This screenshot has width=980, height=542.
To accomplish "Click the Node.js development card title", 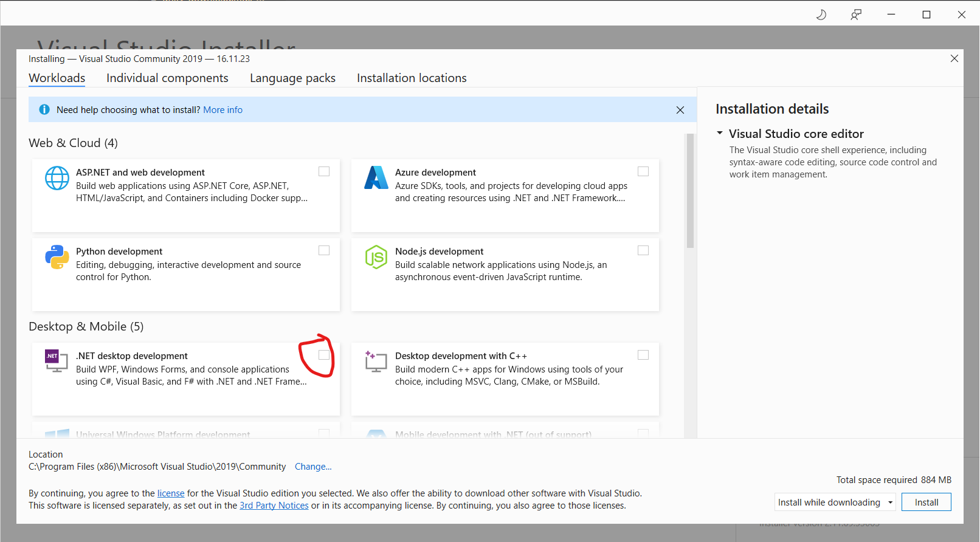I will click(439, 252).
